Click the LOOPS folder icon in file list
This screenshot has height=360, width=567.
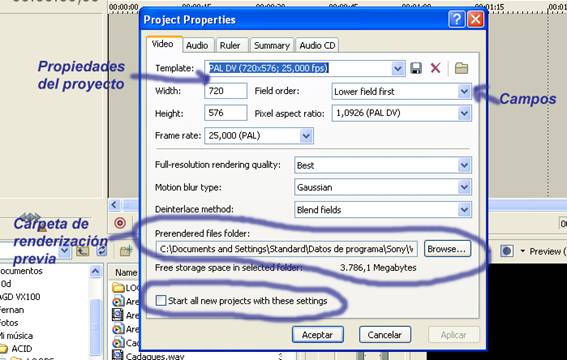[x=118, y=288]
